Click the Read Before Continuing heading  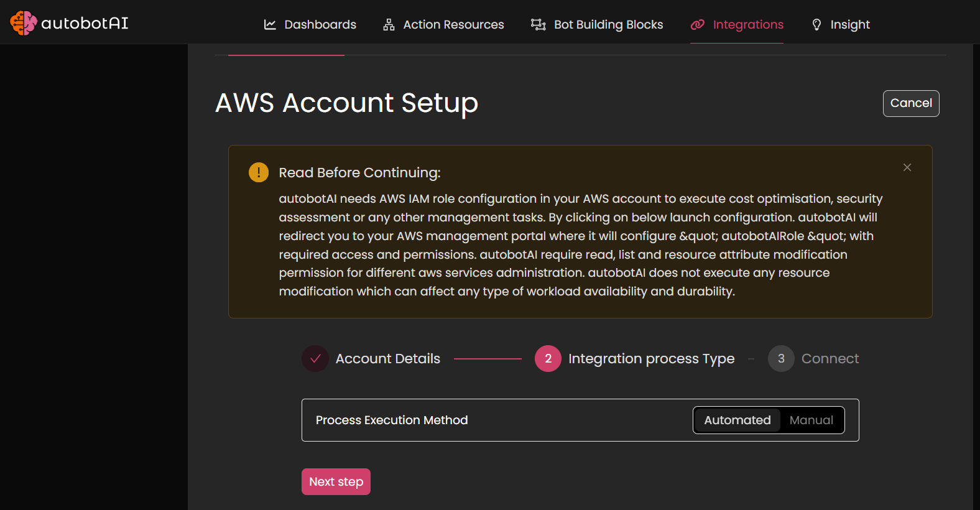point(359,173)
